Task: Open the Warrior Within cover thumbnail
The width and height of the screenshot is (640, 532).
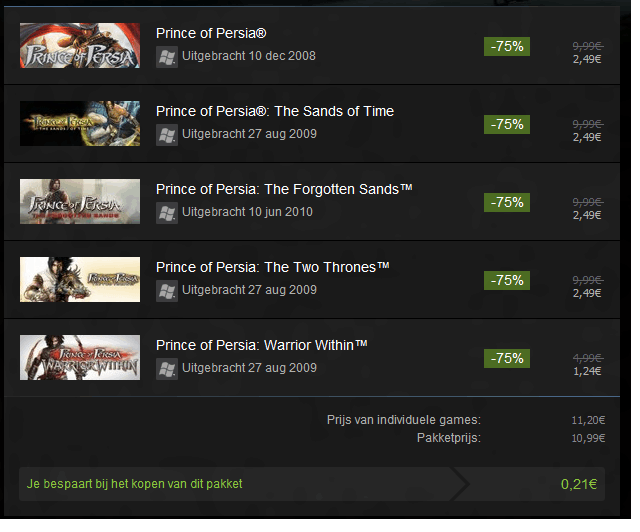Action: [80, 358]
